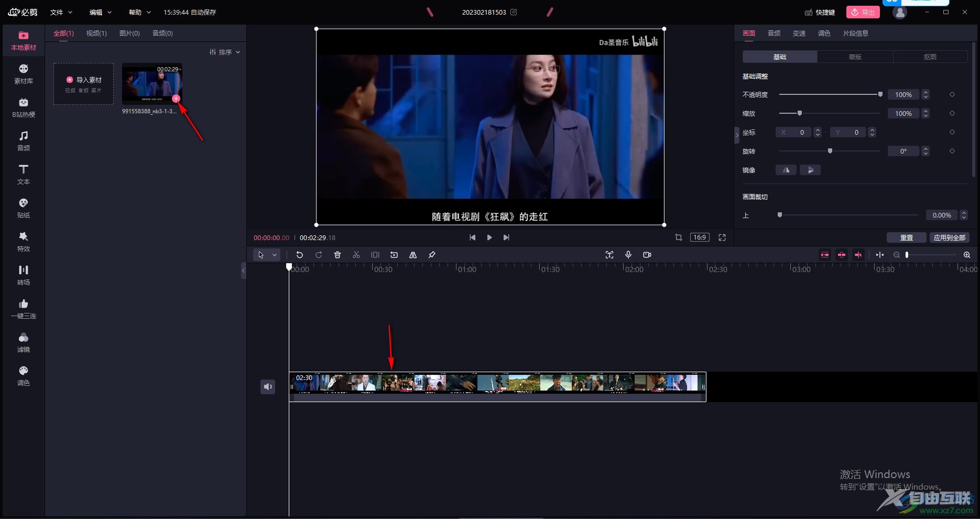Flip the image horizontally with mirror button
The height and width of the screenshot is (519, 980).
coord(786,170)
